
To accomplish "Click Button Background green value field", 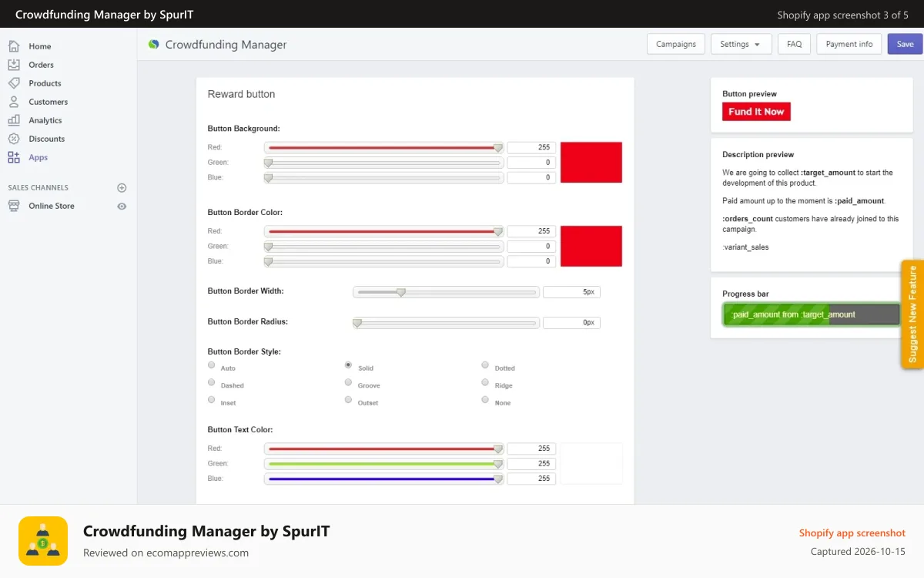I will (531, 163).
